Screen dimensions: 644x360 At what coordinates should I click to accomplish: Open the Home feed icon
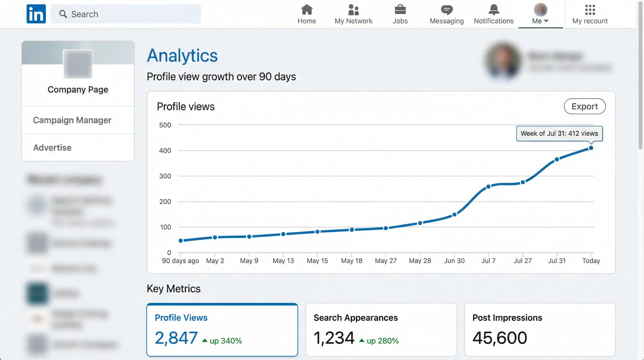coord(307,10)
